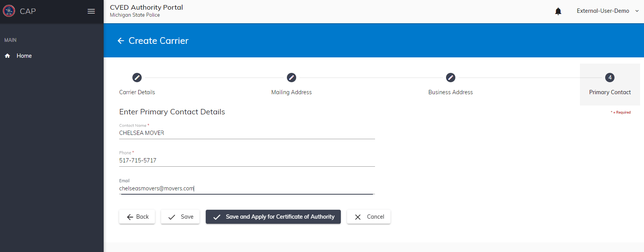Click the CAP sidebar title text
This screenshot has height=252, width=644.
(x=28, y=11)
